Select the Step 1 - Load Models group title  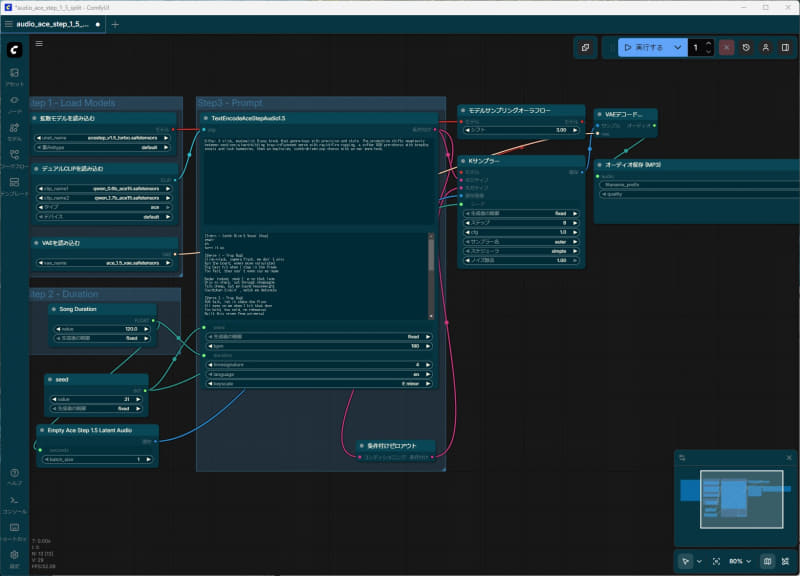[x=73, y=103]
